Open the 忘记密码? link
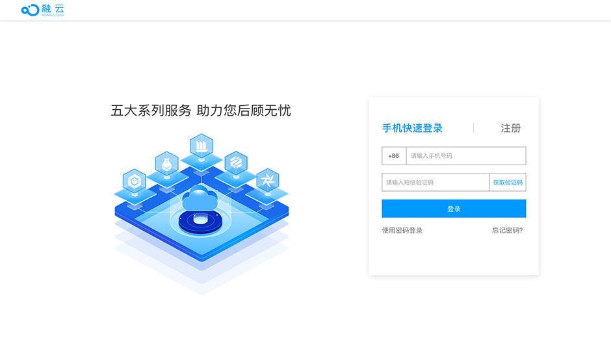This screenshot has width=611, height=364. coord(508,230)
